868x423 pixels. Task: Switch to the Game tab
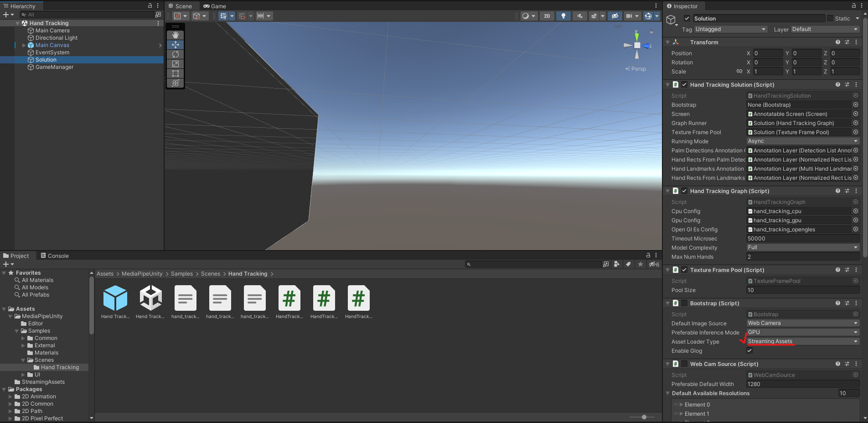coord(215,6)
